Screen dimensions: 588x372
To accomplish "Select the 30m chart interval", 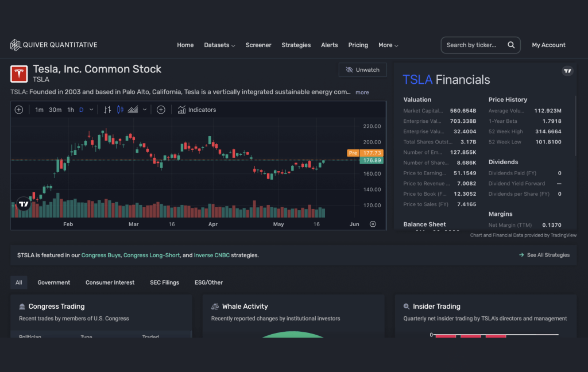I will pyautogui.click(x=55, y=110).
